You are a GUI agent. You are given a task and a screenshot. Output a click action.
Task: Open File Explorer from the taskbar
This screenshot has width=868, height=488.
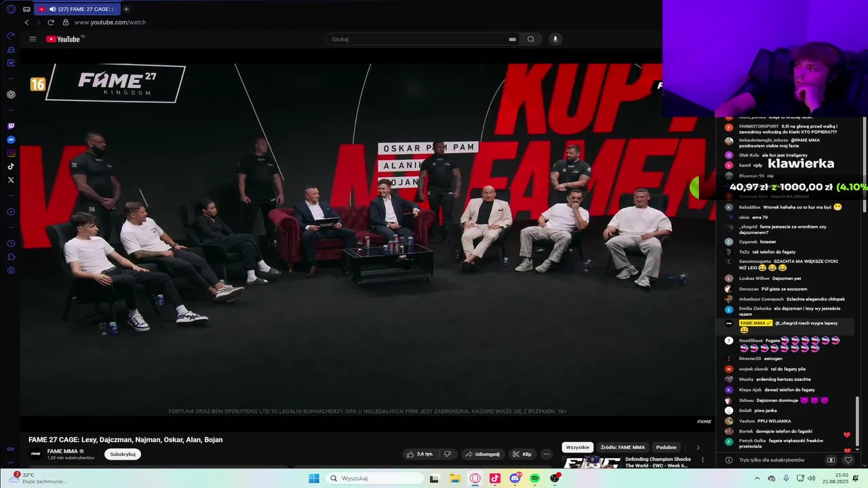[455, 479]
